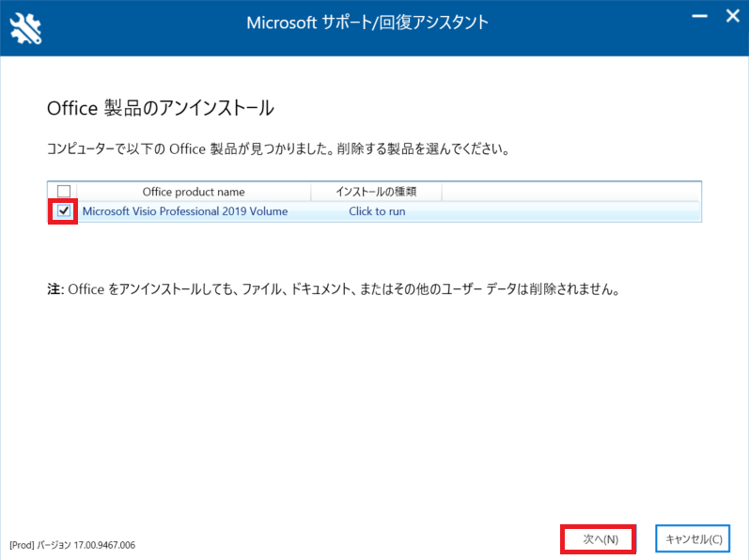Image resolution: width=749 pixels, height=560 pixels.
Task: Select the Microsoft Visio Professional 2019 Volume text
Action: point(185,211)
